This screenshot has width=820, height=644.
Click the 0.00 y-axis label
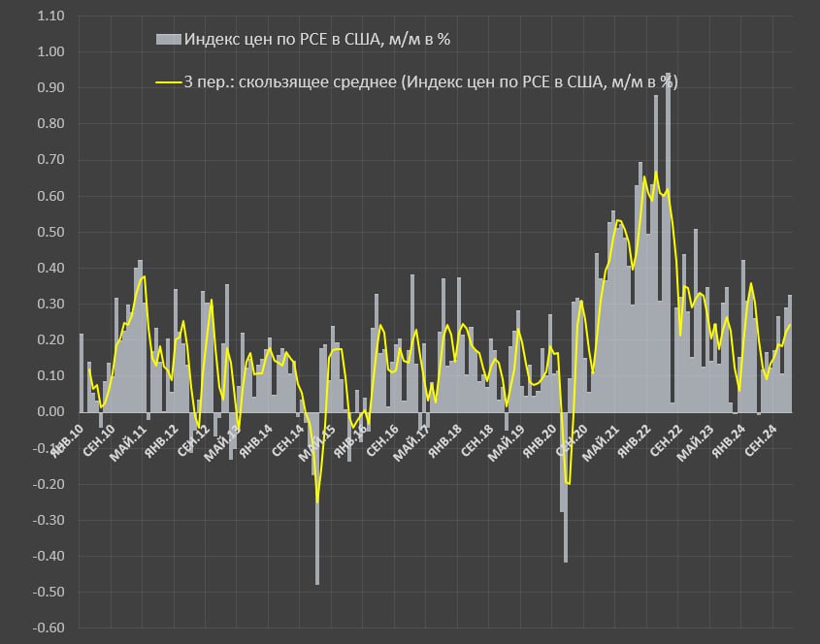pos(49,412)
